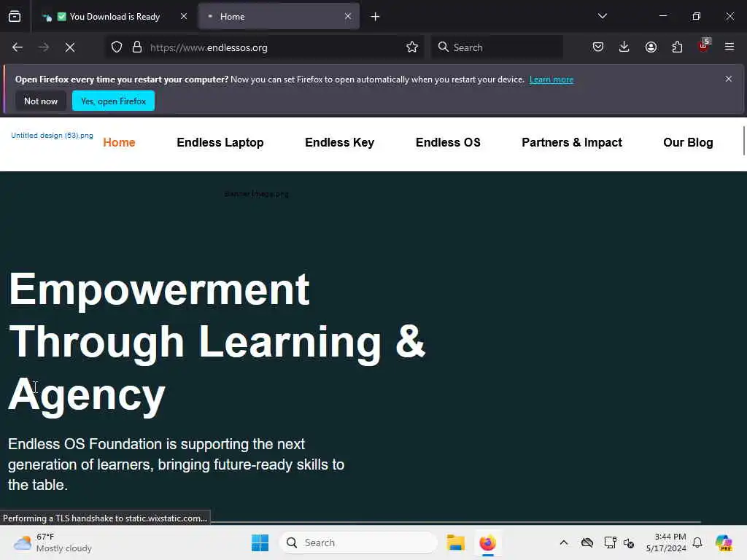Click the Empowerment Through Learning heading
This screenshot has width=747, height=560.
tap(217, 343)
